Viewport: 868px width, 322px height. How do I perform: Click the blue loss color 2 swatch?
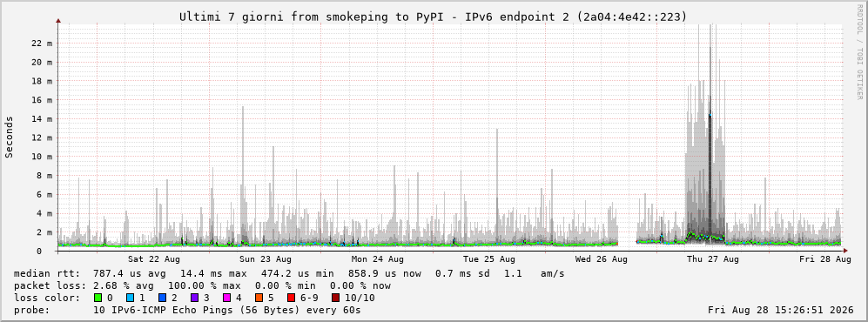tap(163, 299)
